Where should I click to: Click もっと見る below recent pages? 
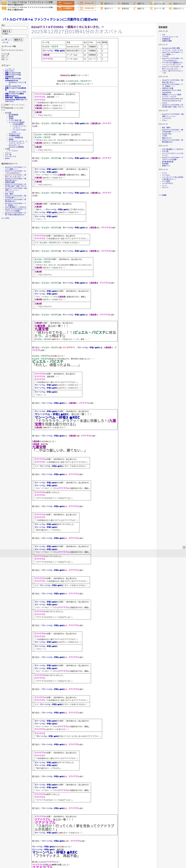5,218
